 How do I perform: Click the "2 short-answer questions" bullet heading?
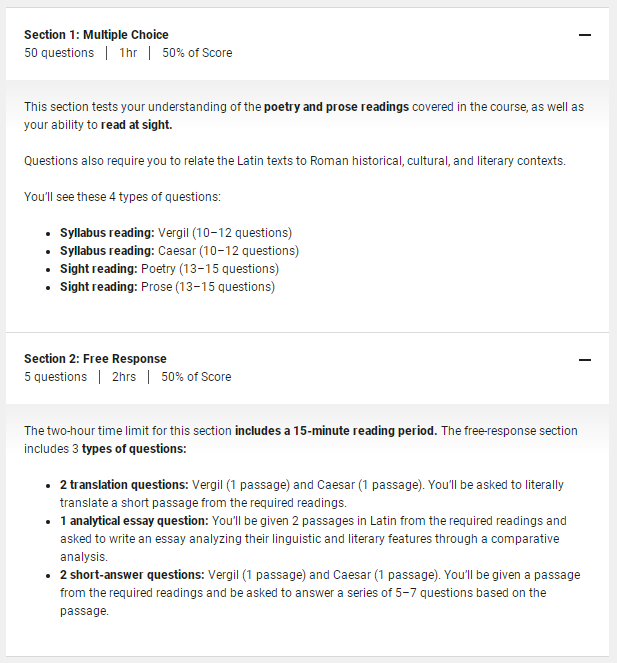[x=132, y=575]
